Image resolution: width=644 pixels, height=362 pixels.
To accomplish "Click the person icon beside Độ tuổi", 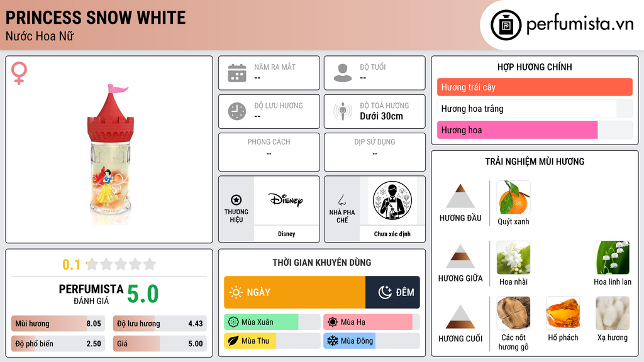I will (343, 73).
